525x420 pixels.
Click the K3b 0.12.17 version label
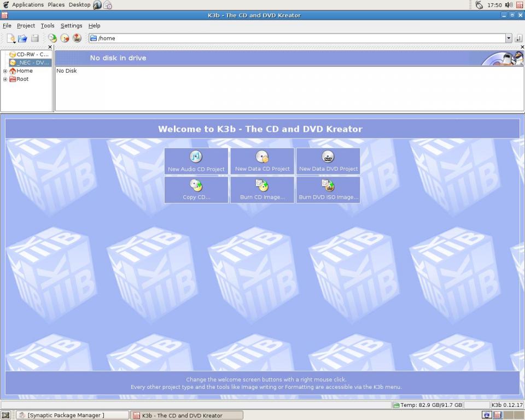(507, 405)
